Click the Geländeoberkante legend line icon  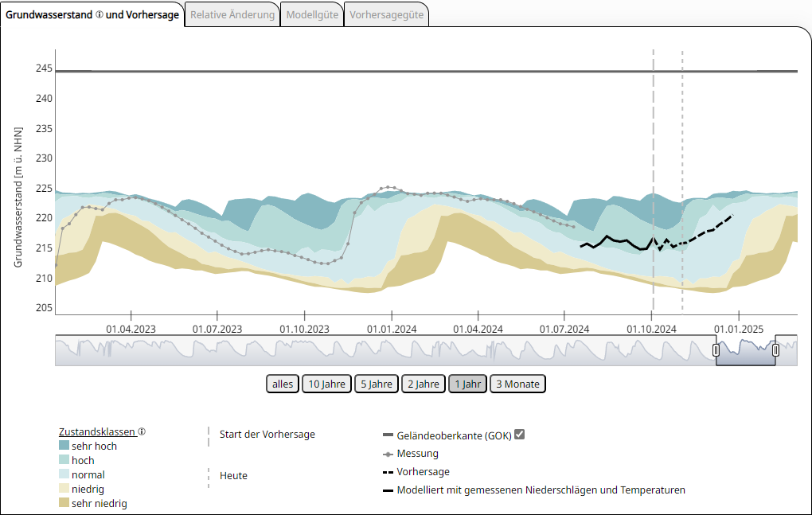coord(388,435)
